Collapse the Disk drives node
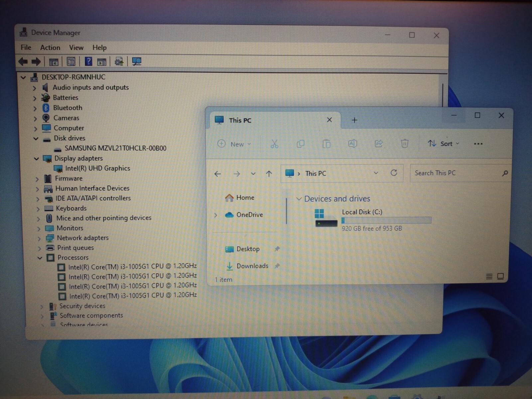Image resolution: width=532 pixels, height=399 pixels. point(36,139)
